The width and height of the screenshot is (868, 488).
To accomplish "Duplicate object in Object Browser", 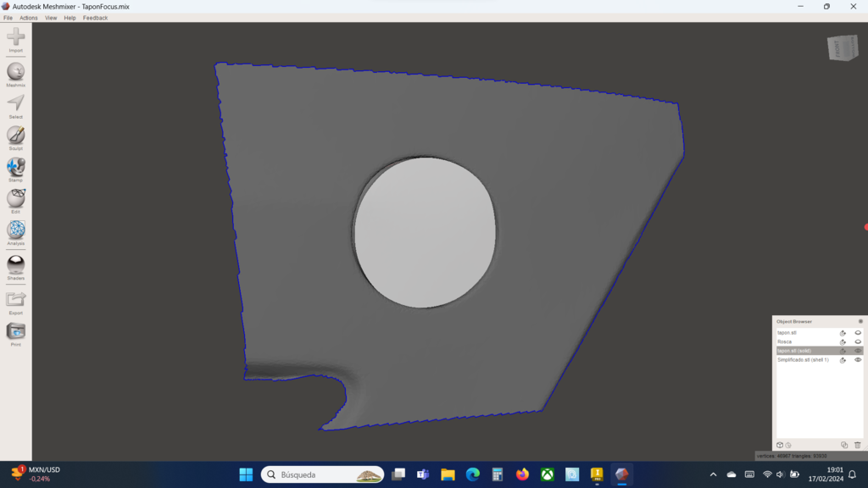I will coord(844,445).
